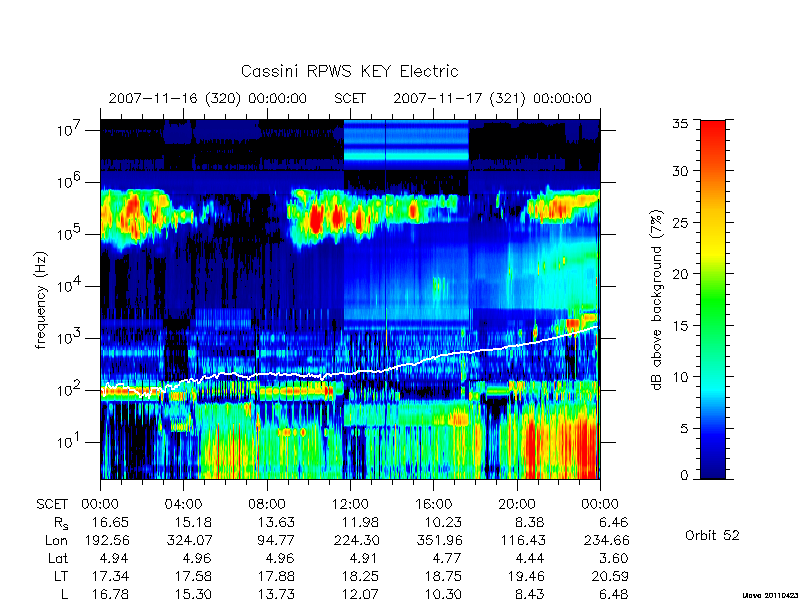The width and height of the screenshot is (800, 600).
Task: Click the 10^1 frequency tick label
Action: (x=70, y=441)
